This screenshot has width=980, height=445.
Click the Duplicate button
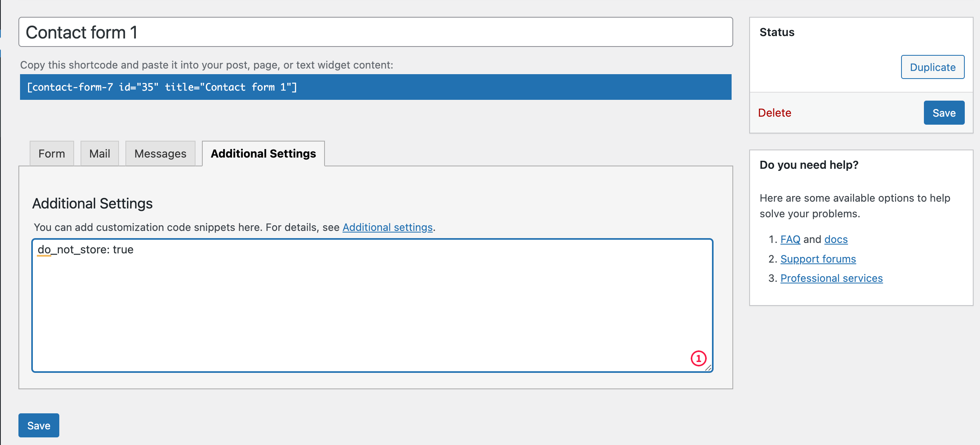[932, 67]
